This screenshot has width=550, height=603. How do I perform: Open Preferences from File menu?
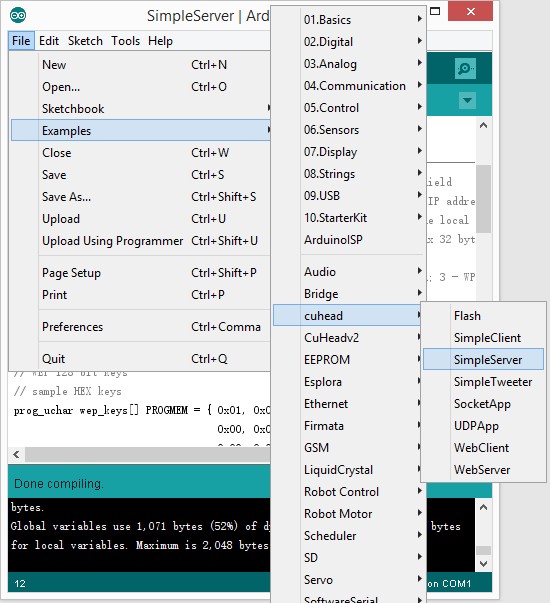(x=140, y=327)
